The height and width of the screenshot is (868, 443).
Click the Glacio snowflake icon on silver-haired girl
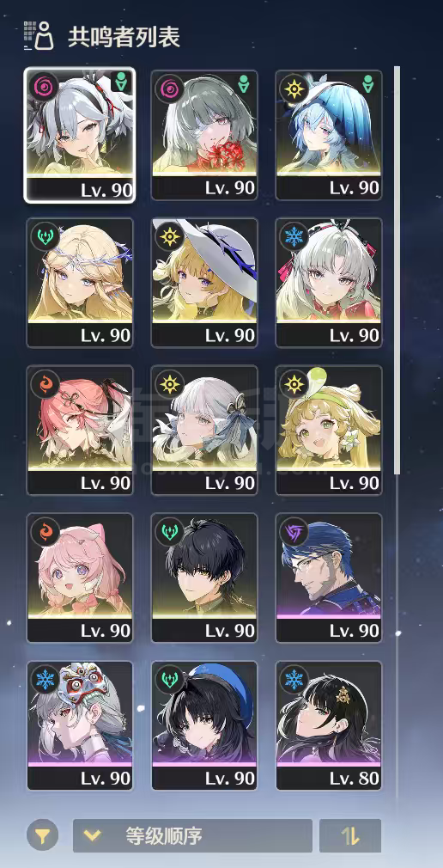(294, 235)
